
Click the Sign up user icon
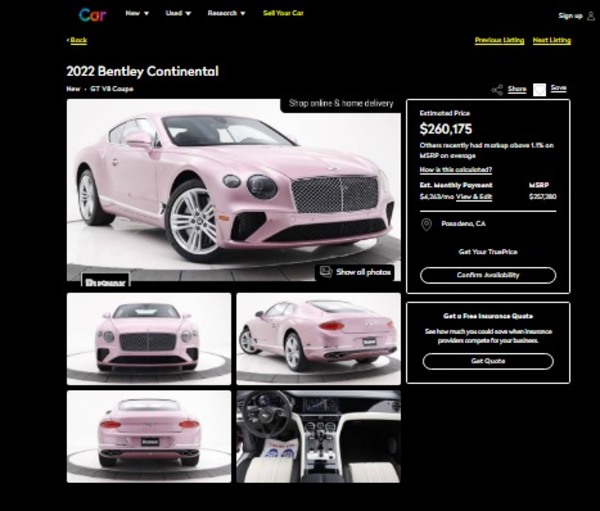click(x=591, y=15)
